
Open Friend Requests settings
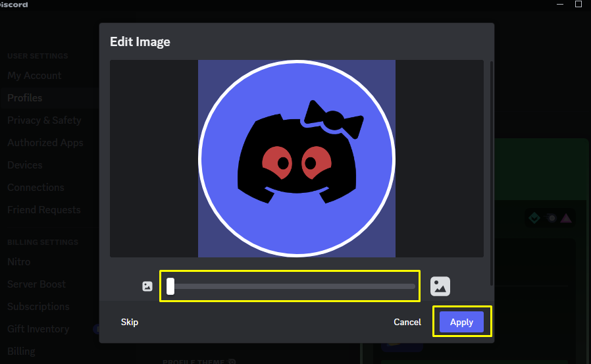[x=43, y=210]
